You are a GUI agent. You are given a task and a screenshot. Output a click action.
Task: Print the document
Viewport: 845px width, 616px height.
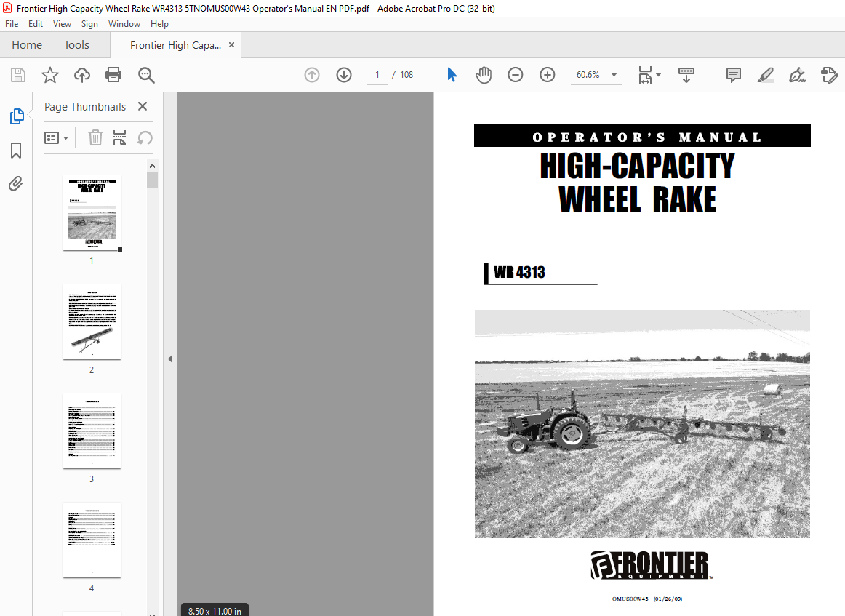[113, 75]
